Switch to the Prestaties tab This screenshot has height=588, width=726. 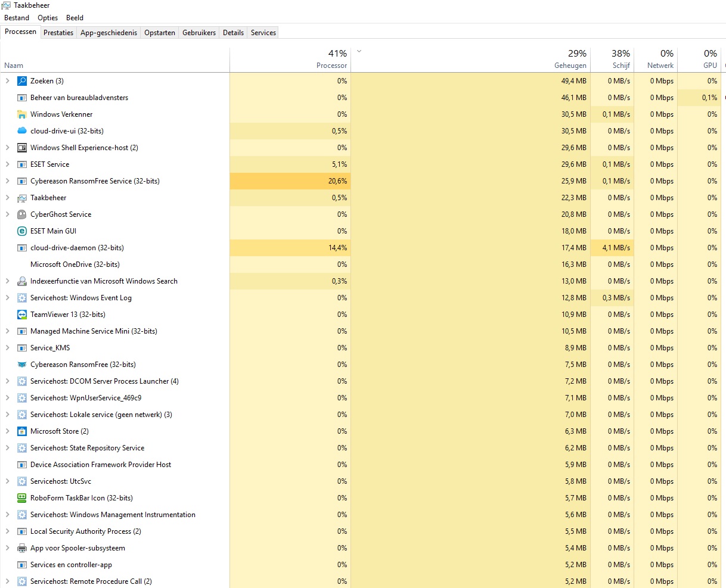coord(58,33)
